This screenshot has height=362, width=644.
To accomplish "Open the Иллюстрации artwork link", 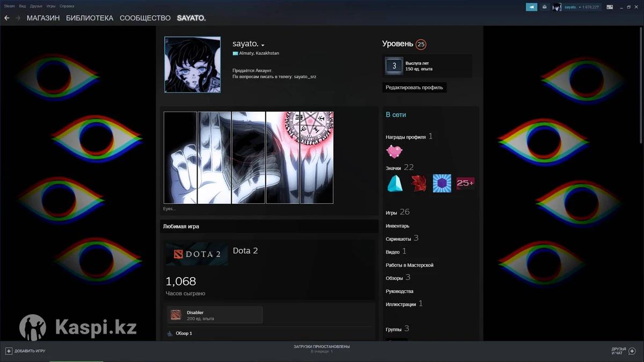I will click(x=401, y=305).
